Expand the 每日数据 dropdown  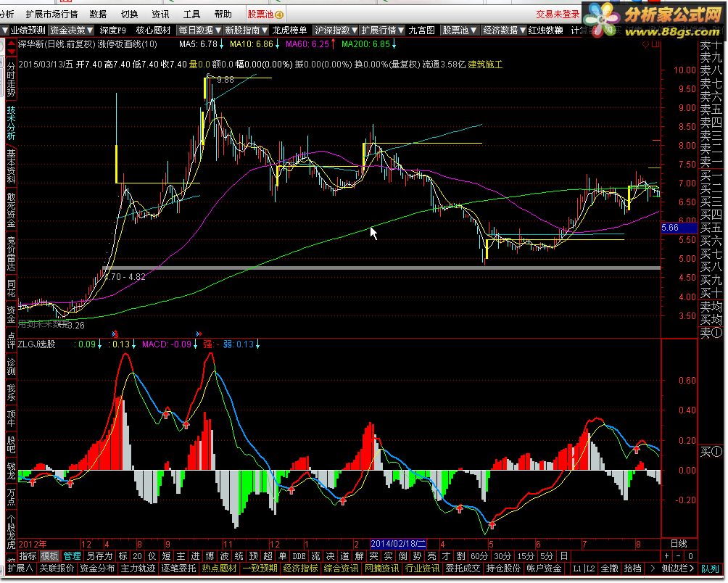point(200,30)
